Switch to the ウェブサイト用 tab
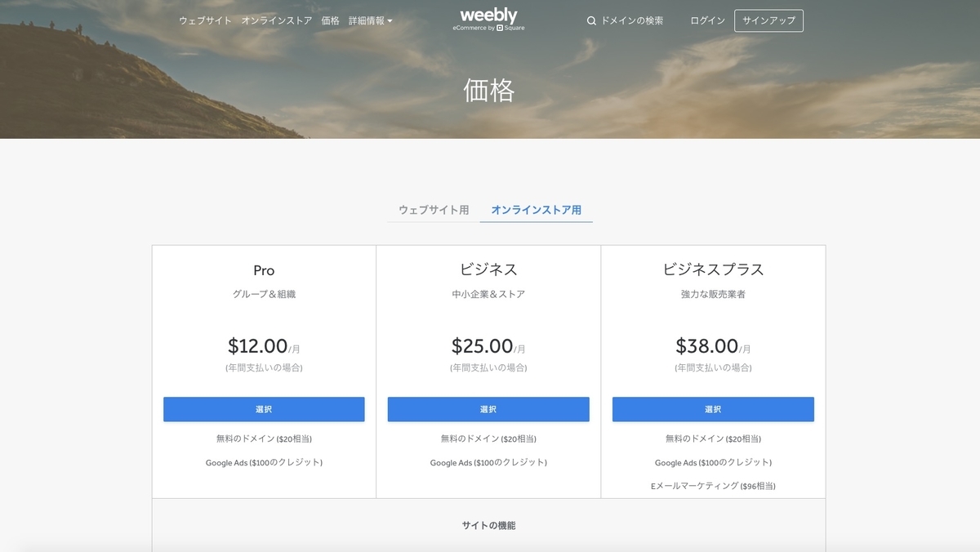980x552 pixels. (434, 210)
